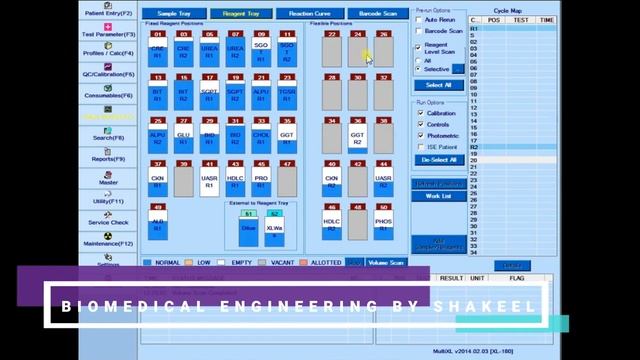
Task: Open the Work List
Action: [439, 196]
